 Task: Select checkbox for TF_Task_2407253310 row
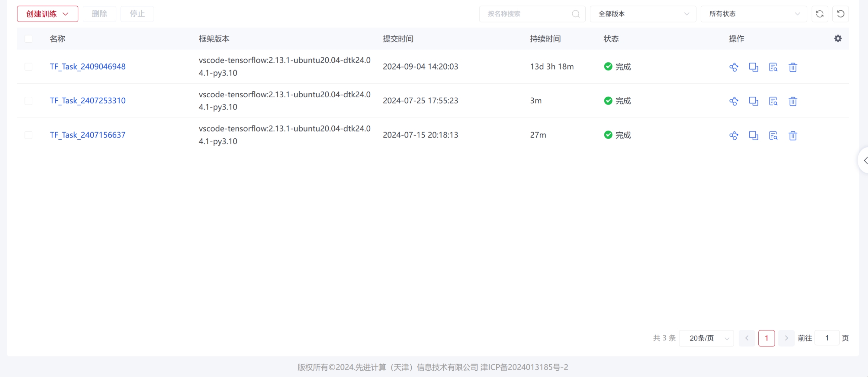click(x=29, y=101)
